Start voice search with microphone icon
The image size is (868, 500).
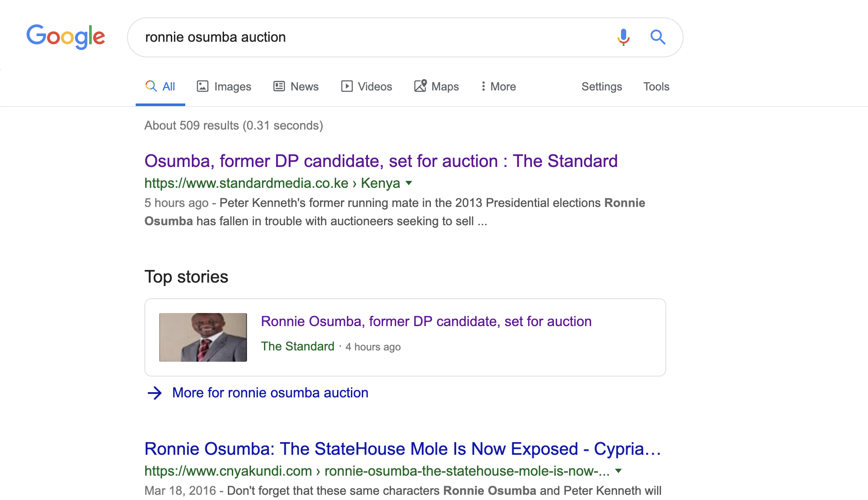click(623, 37)
